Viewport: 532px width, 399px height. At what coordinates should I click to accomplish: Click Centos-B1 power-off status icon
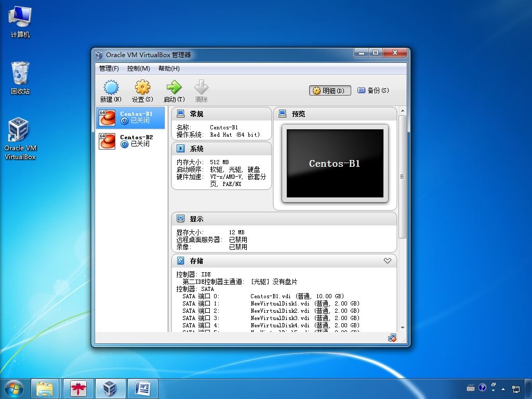125,121
